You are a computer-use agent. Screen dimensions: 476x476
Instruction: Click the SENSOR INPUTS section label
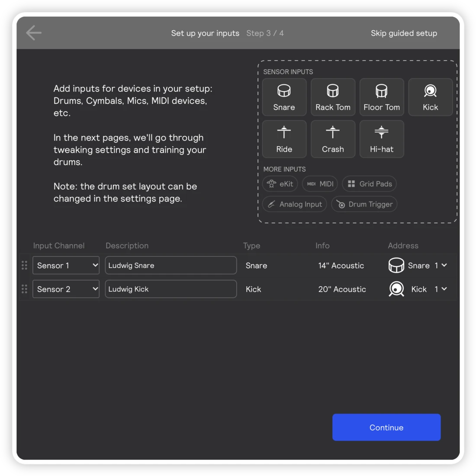pyautogui.click(x=288, y=72)
